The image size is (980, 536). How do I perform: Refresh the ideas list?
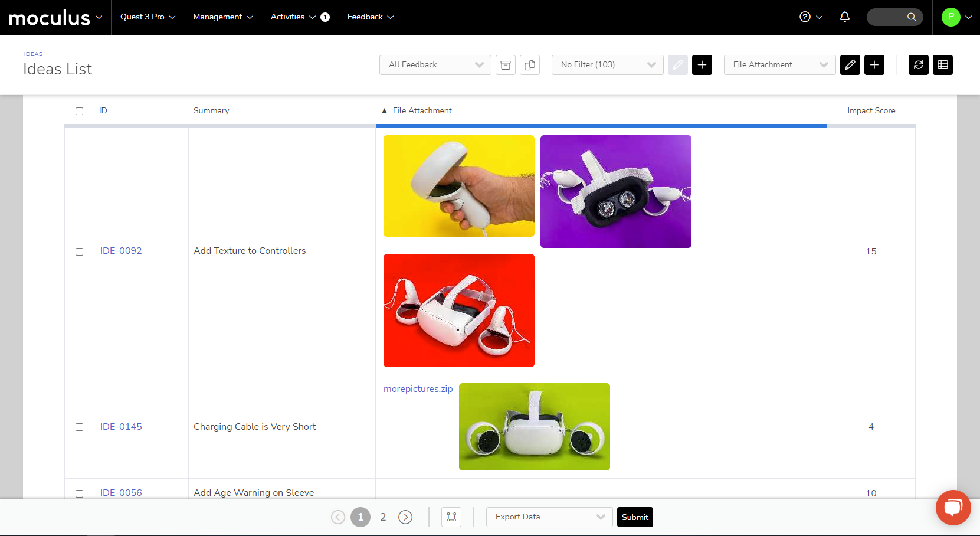[x=918, y=65]
